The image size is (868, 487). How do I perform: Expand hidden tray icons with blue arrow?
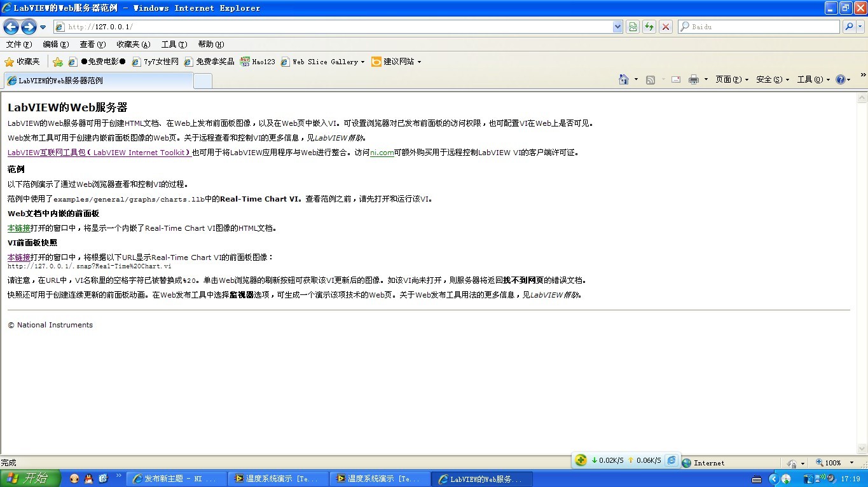tap(774, 479)
